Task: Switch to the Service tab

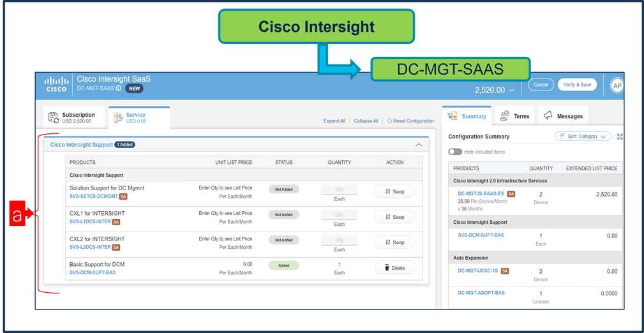Action: [x=139, y=117]
